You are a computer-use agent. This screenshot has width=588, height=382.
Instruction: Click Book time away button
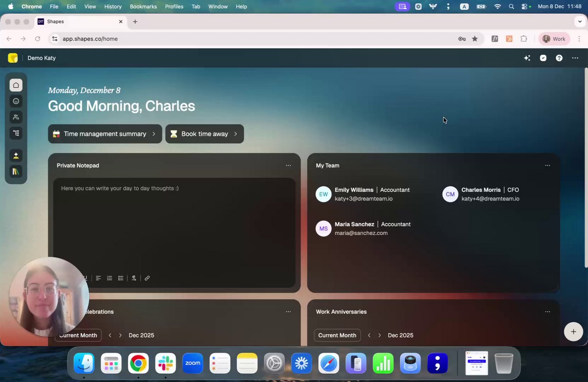point(204,134)
